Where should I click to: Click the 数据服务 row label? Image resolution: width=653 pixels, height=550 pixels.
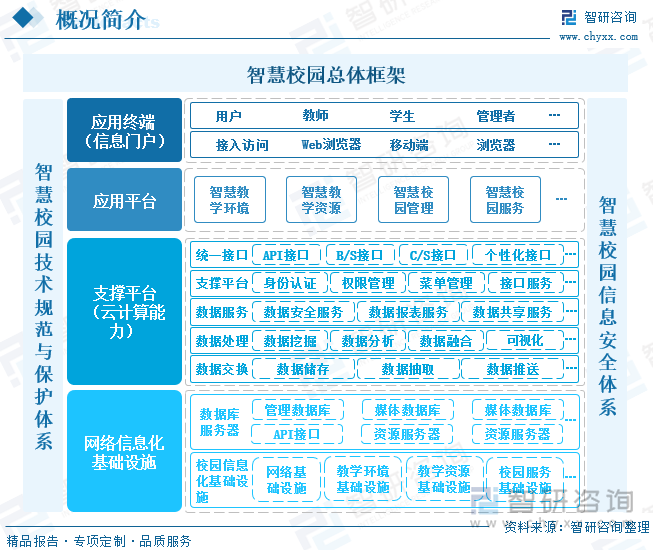222,312
